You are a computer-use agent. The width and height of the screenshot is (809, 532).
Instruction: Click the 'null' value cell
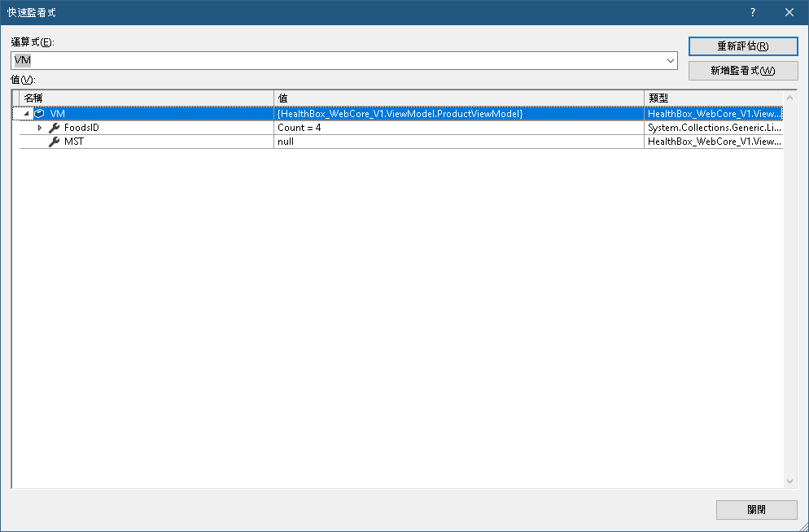tap(459, 142)
